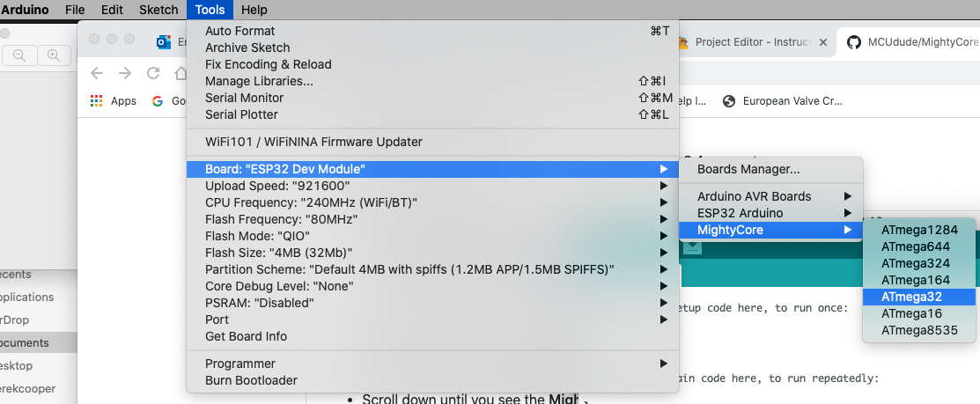
Task: Expand the Programmer submenu
Action: 432,364
